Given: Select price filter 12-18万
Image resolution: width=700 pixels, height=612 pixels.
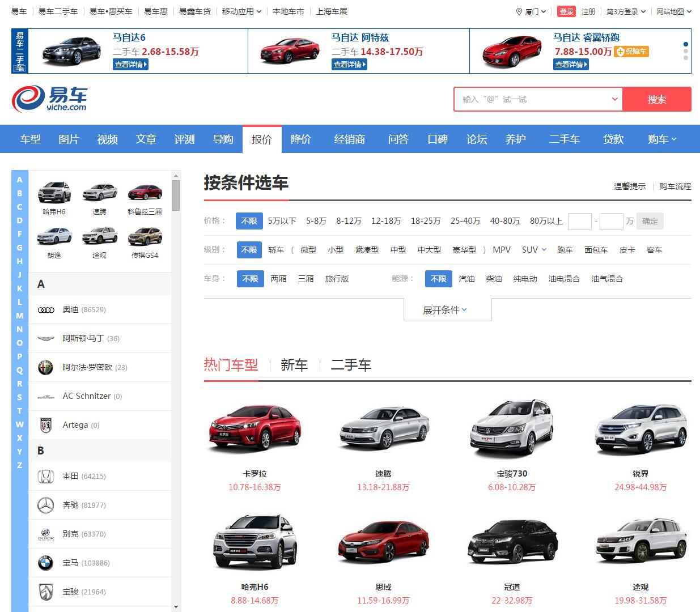Looking at the screenshot, I should (x=386, y=221).
